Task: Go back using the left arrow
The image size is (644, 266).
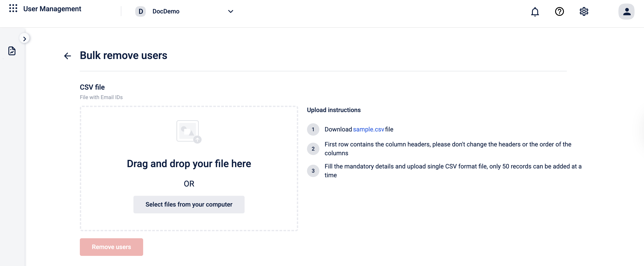Action: click(67, 56)
